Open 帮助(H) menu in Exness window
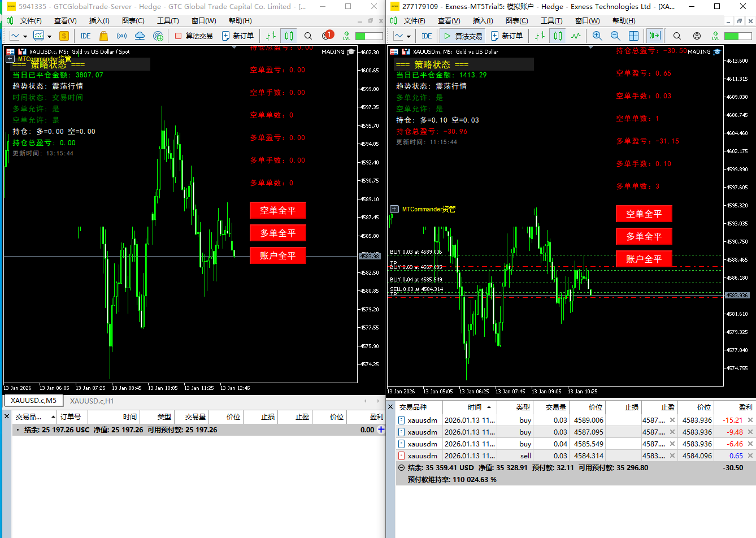The height and width of the screenshot is (538, 756). point(624,20)
